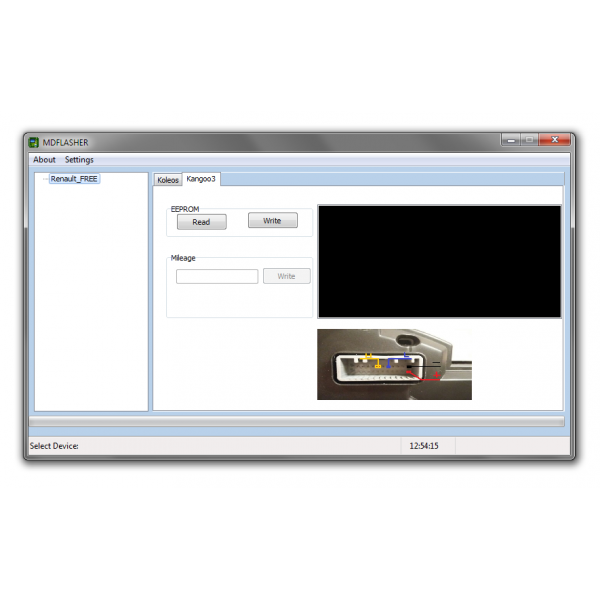Focus the Mileage input field
Image resolution: width=600 pixels, height=600 pixels.
(217, 276)
